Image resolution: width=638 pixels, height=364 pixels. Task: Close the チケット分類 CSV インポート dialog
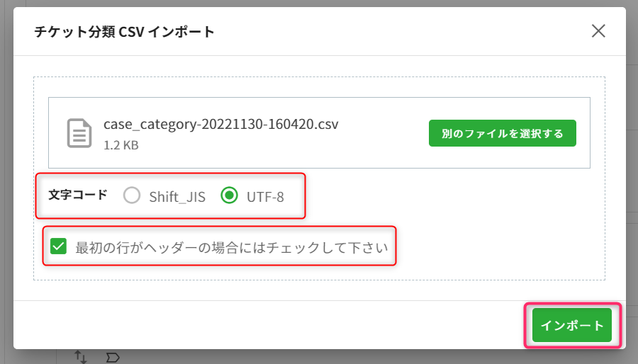pos(598,31)
